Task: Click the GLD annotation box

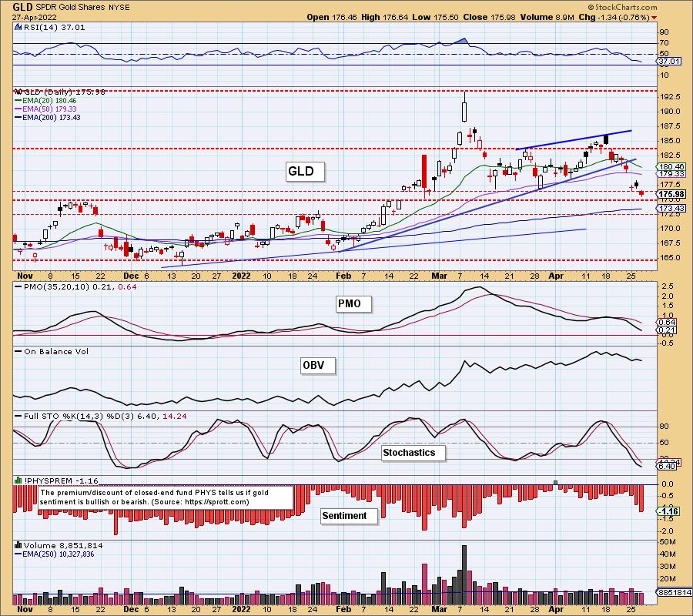Action: click(x=305, y=172)
